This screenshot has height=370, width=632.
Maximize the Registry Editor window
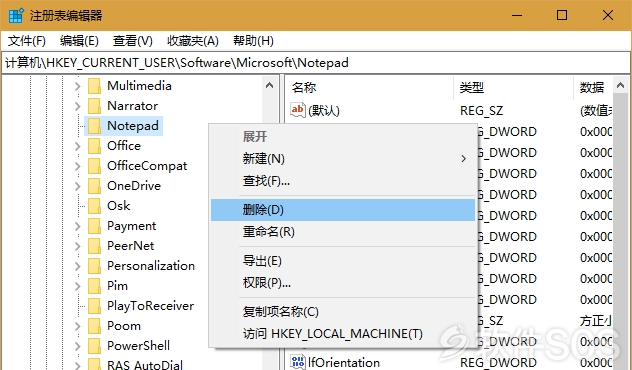[562, 15]
